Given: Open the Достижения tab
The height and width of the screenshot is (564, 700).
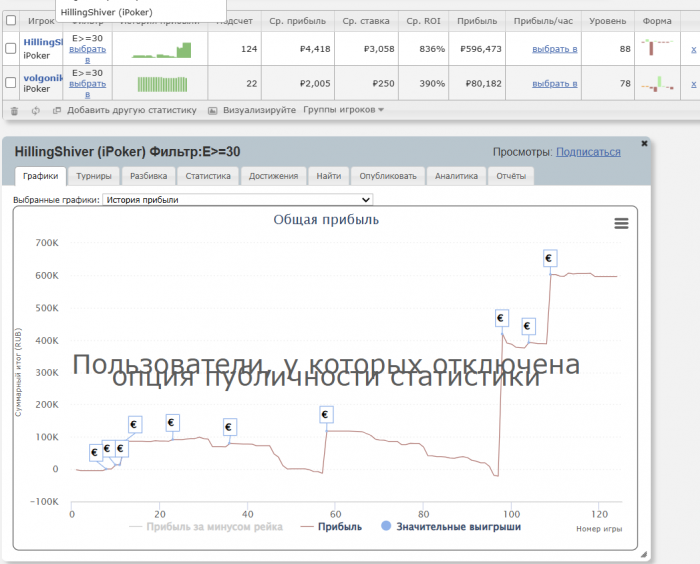Looking at the screenshot, I should 273,176.
